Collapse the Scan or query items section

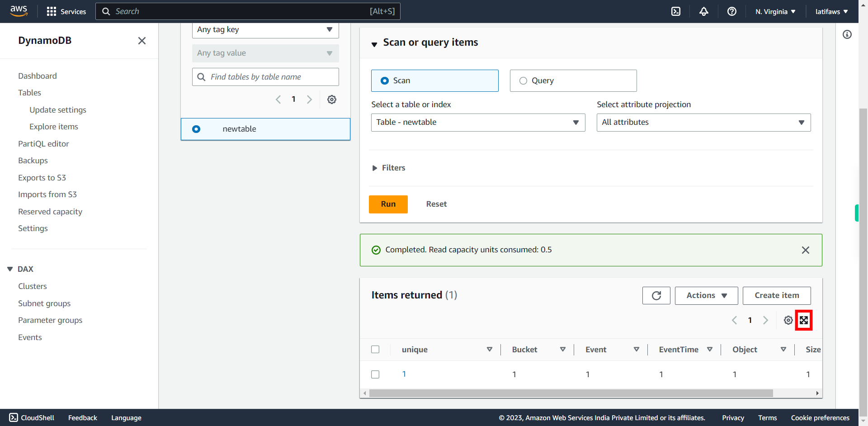click(374, 44)
